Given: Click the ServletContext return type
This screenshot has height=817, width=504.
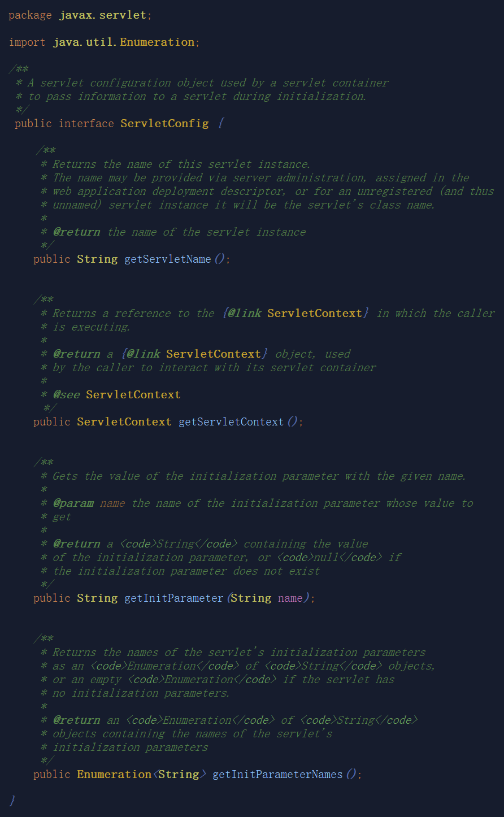Looking at the screenshot, I should 124,421.
